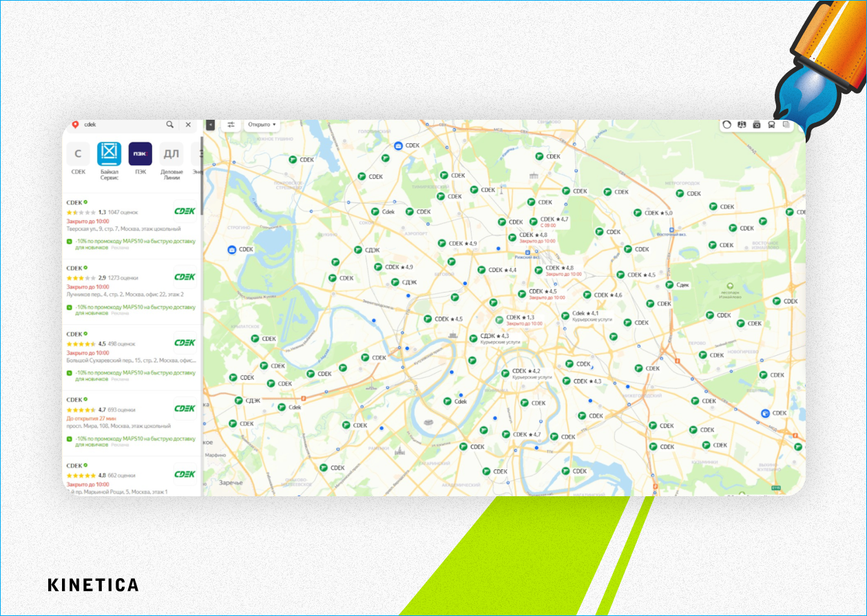Viewport: 867px width, 616px height.
Task: Toggle the traffic layer icon
Action: pos(727,125)
